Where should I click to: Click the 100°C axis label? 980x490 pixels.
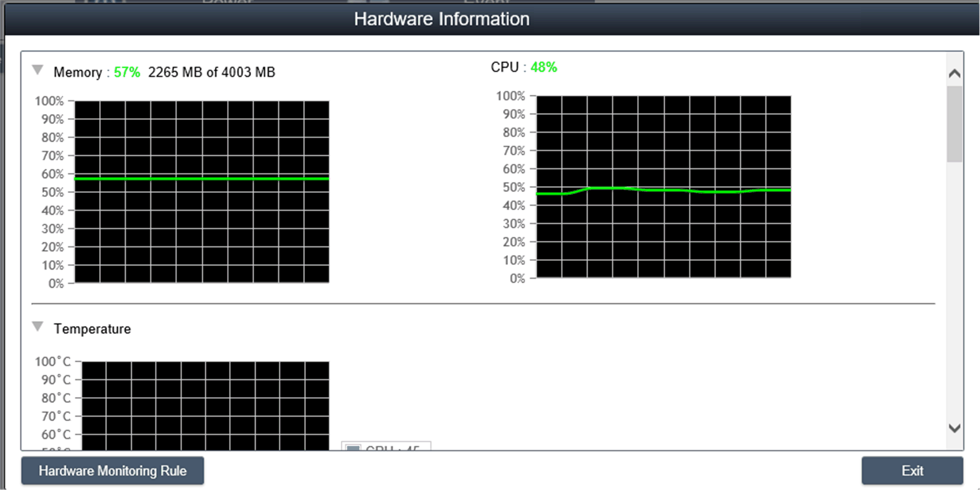[53, 361]
